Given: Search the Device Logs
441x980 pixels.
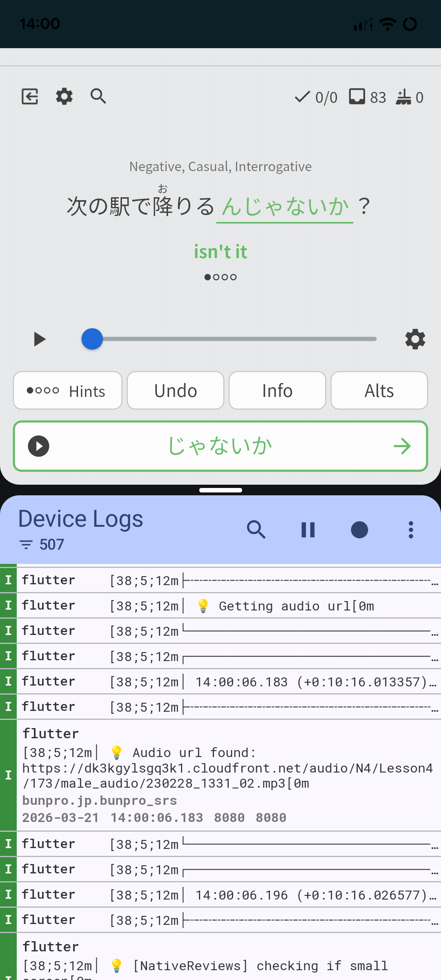Looking at the screenshot, I should pos(256,530).
